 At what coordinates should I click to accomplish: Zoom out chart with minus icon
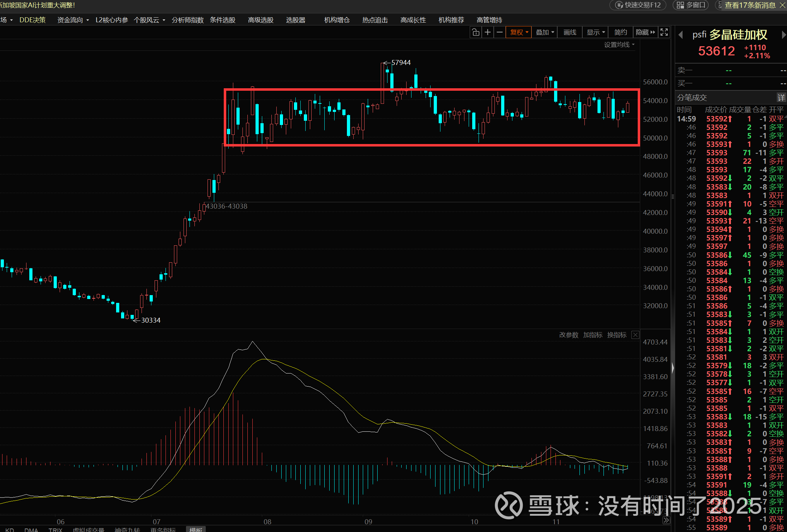click(500, 32)
